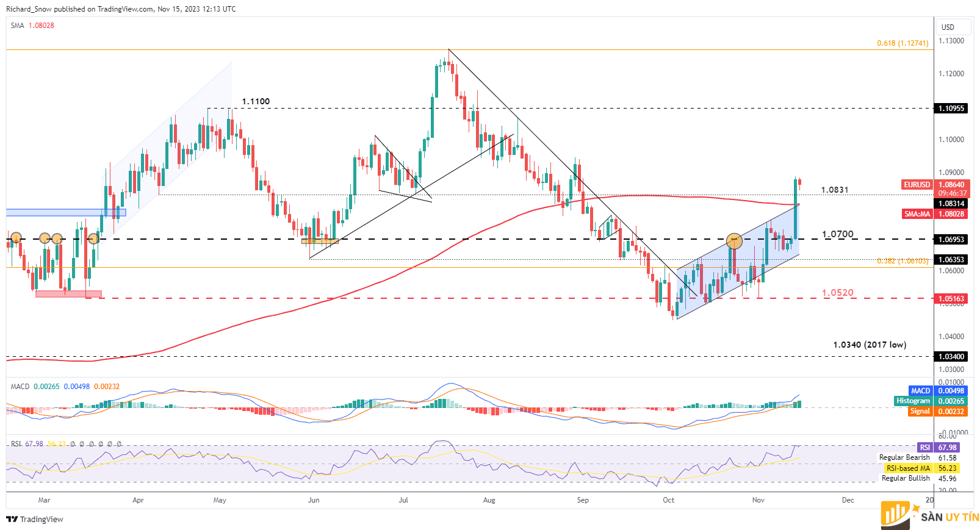Screen dimensions: 980x530
Task: Click the 1.06953 price level label
Action: click(951, 240)
